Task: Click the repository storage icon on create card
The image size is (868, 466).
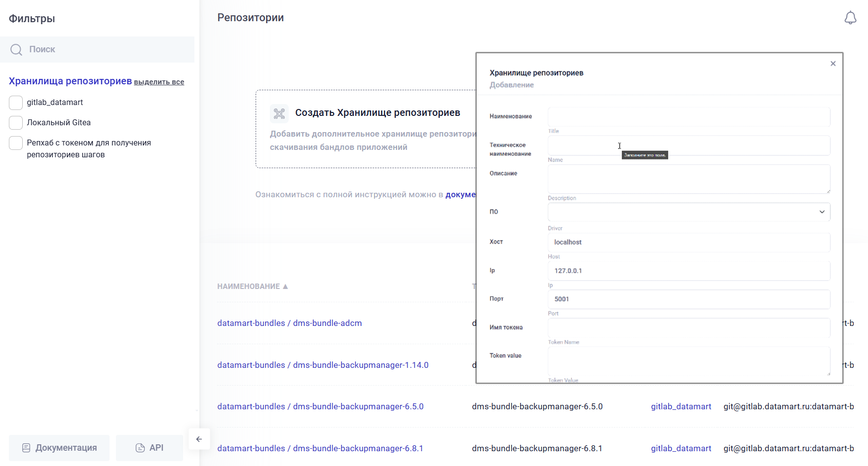Action: [x=279, y=113]
